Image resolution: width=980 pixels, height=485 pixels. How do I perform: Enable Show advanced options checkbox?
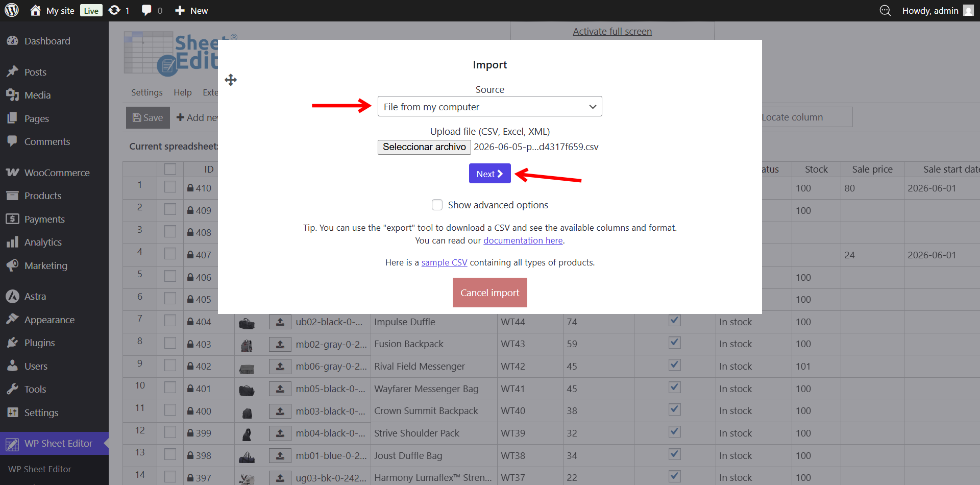pos(437,205)
